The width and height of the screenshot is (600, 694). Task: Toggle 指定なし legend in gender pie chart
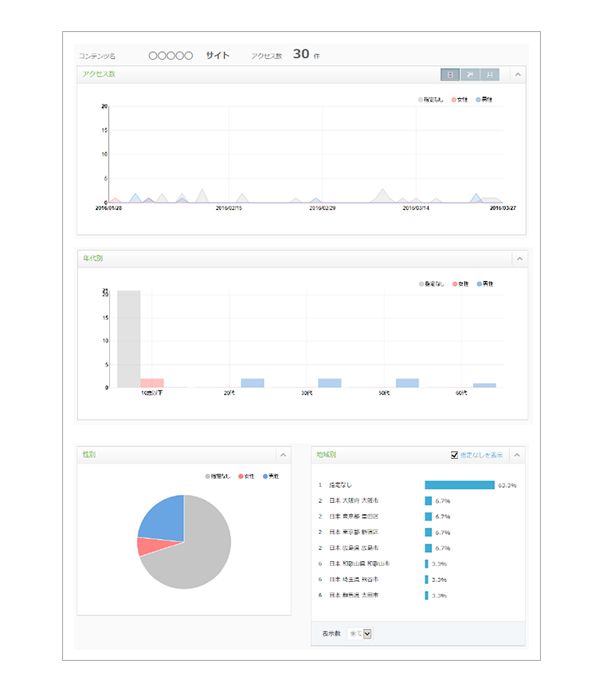coord(218,476)
